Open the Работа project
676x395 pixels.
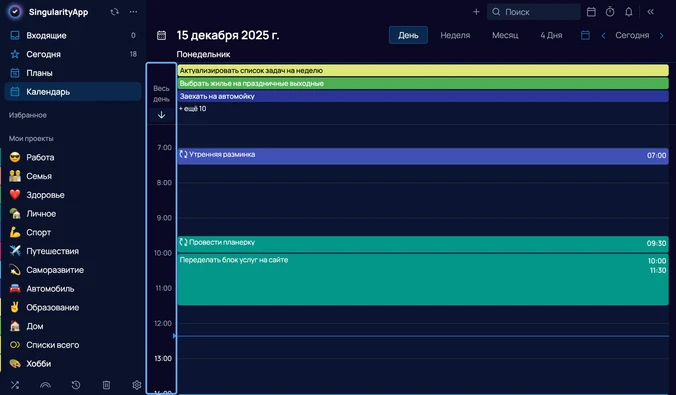pos(72,157)
